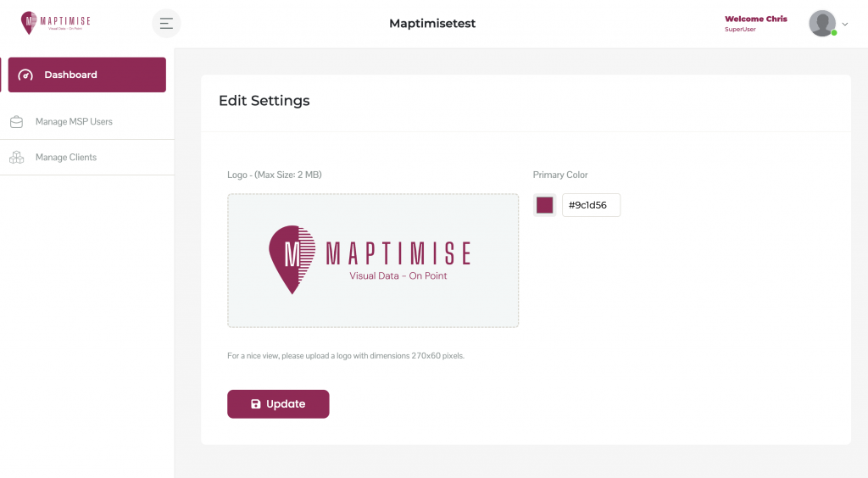Click the SuperUser role label

739,30
